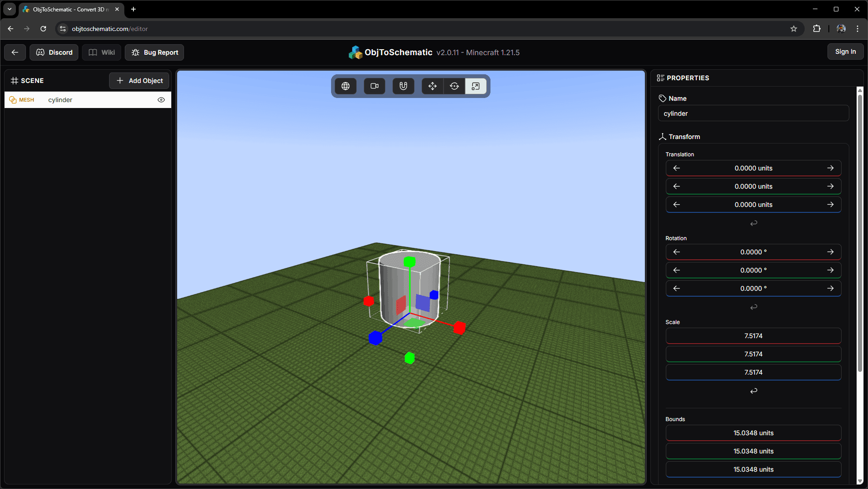The width and height of the screenshot is (868, 489).
Task: Click the back arrow in the header
Action: coord(14,52)
